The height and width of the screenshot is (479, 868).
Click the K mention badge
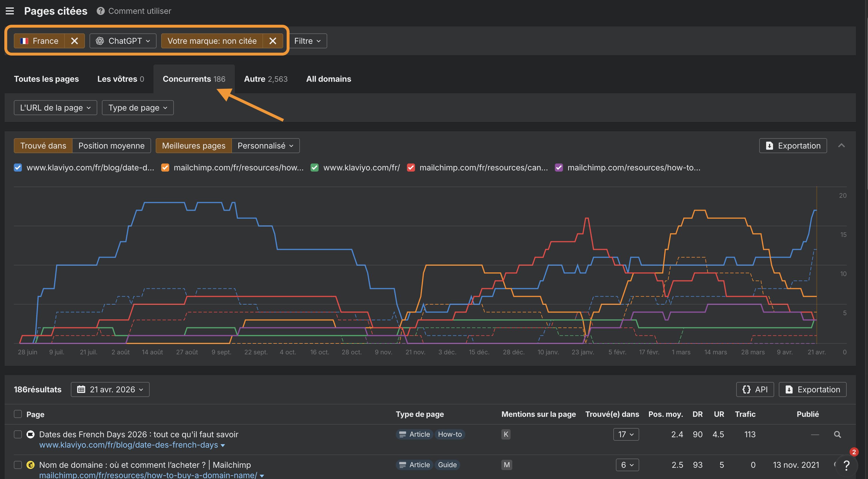coord(506,434)
